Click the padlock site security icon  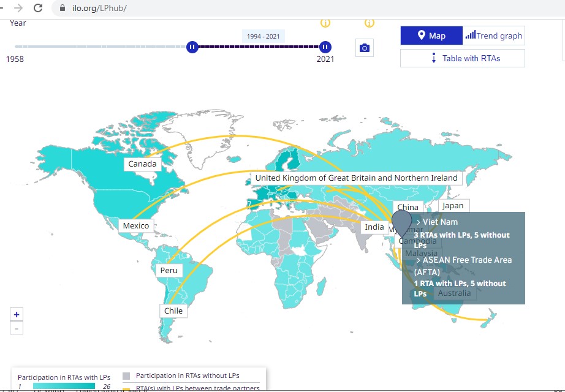[x=62, y=9]
